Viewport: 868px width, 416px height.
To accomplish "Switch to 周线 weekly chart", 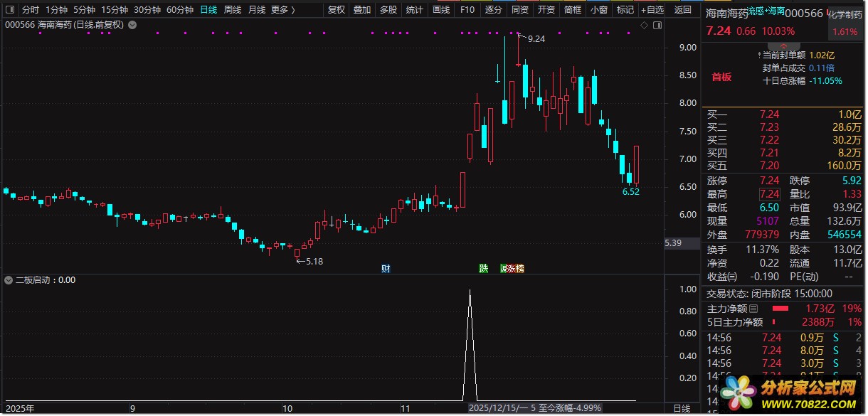I will [x=233, y=10].
